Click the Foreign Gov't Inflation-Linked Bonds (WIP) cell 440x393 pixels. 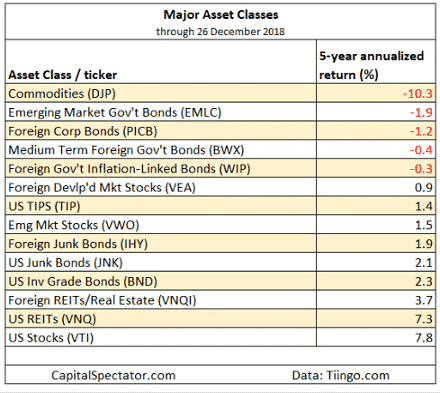(161, 168)
